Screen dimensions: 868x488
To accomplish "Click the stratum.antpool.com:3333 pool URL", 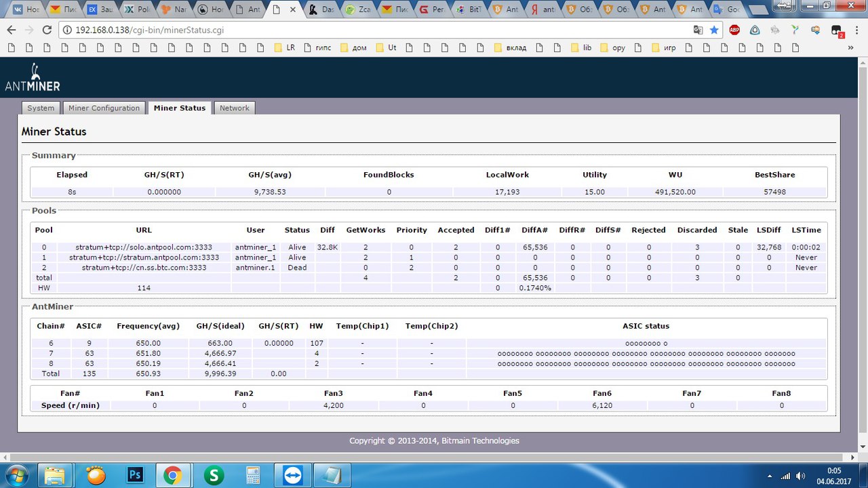I will pos(144,258).
